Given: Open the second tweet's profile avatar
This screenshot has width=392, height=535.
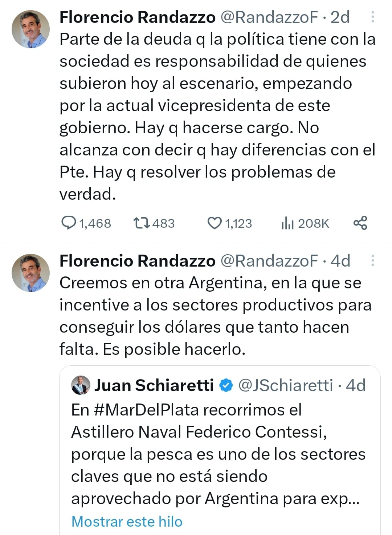Looking at the screenshot, I should pos(30,273).
